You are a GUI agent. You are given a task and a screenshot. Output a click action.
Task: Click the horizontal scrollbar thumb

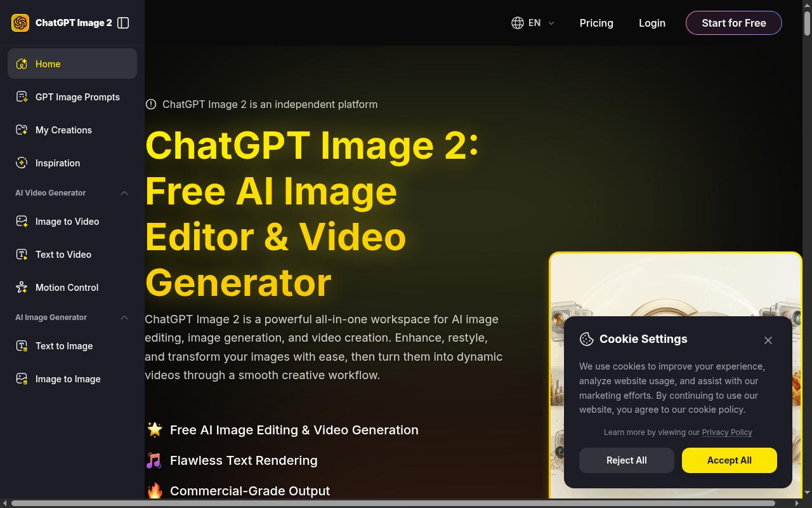click(x=393, y=504)
